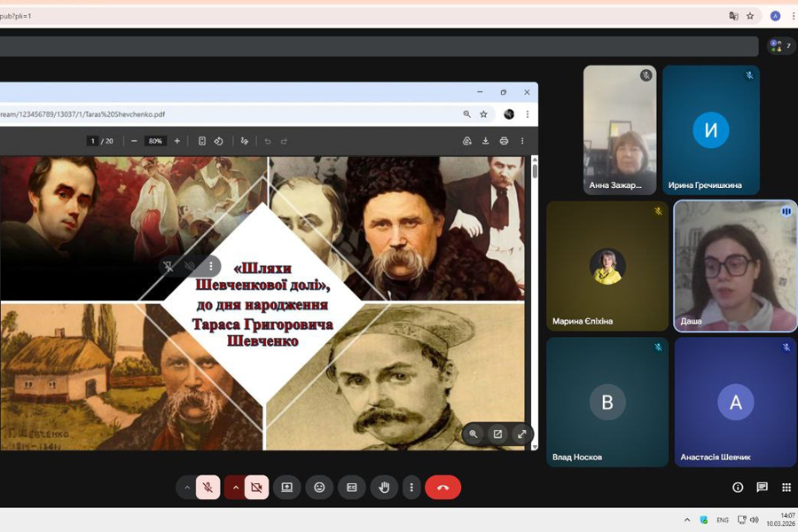Raise your hand in the meeting

coord(384,488)
